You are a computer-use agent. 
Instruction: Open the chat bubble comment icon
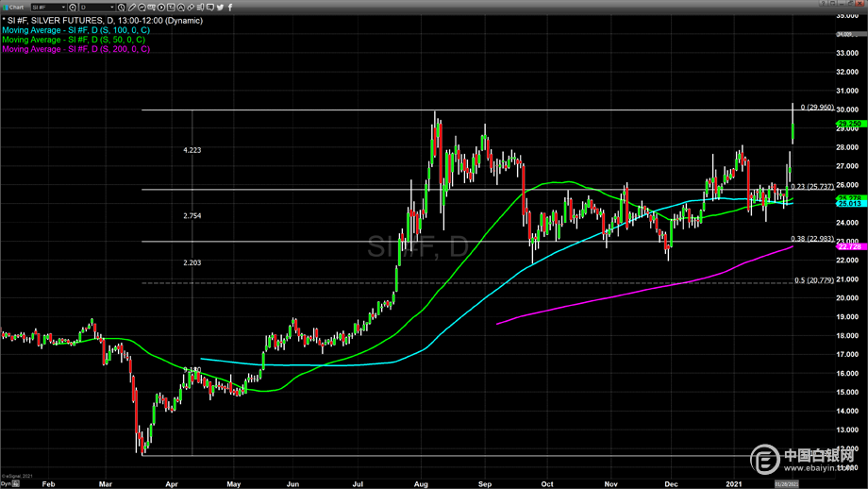210,8
